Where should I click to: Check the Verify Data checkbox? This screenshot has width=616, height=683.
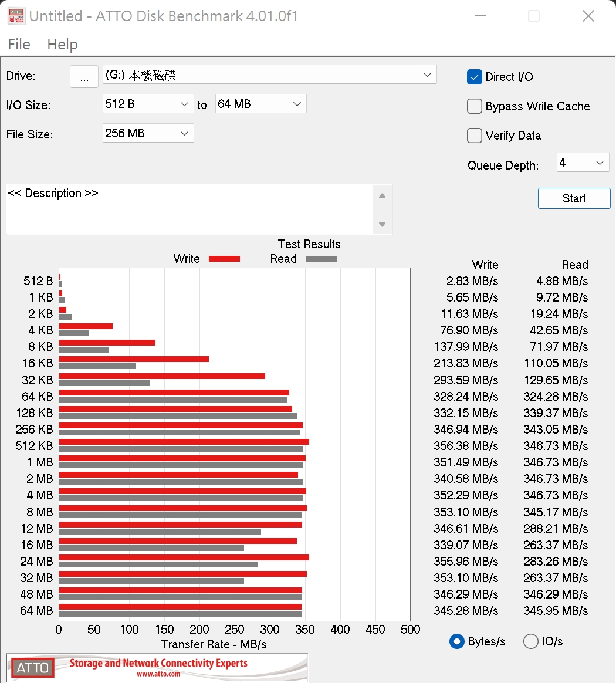(x=475, y=136)
